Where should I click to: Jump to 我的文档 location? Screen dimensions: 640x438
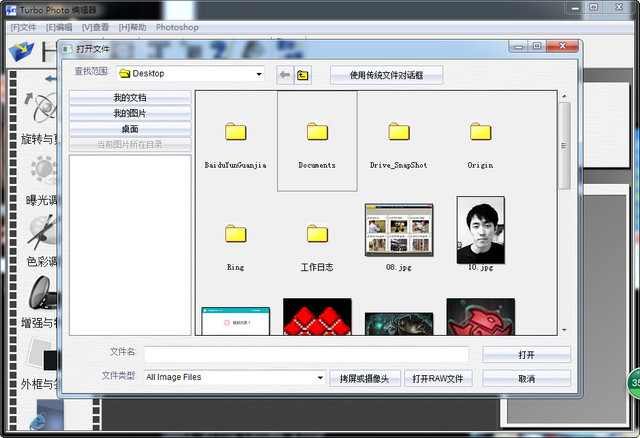(x=130, y=98)
